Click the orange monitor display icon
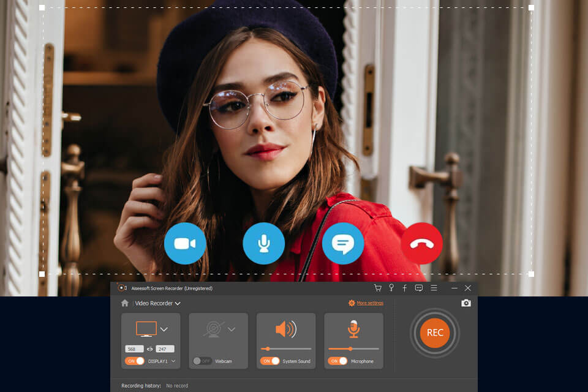Viewport: 588px width, 392px height. (146, 329)
